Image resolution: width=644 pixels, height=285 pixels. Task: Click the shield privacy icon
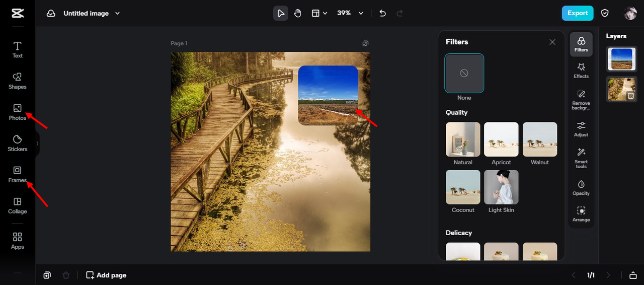click(x=605, y=13)
